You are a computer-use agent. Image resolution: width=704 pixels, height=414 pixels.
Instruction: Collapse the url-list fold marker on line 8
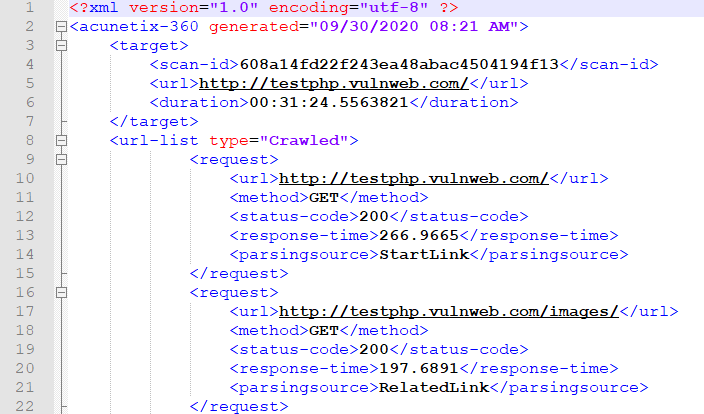(x=62, y=141)
